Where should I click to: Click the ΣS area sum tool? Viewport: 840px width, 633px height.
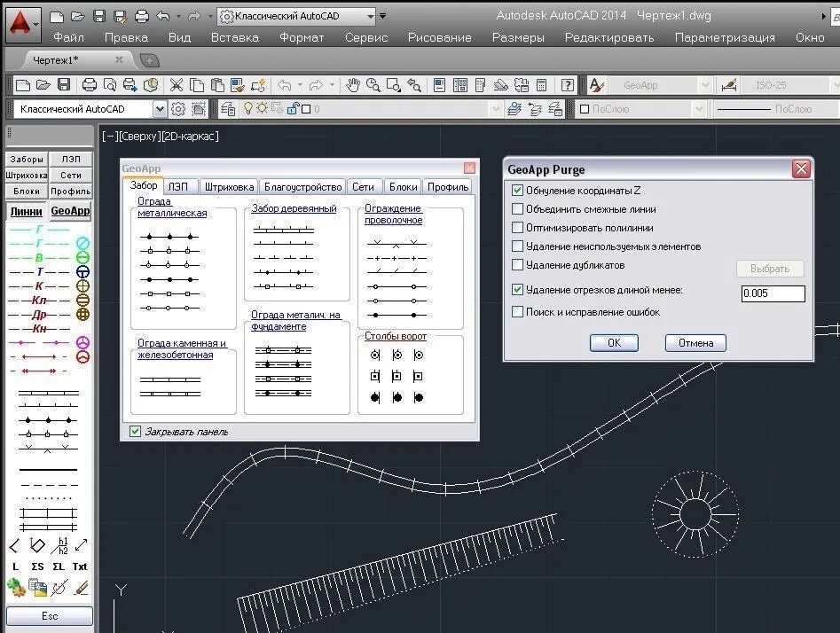tap(37, 567)
